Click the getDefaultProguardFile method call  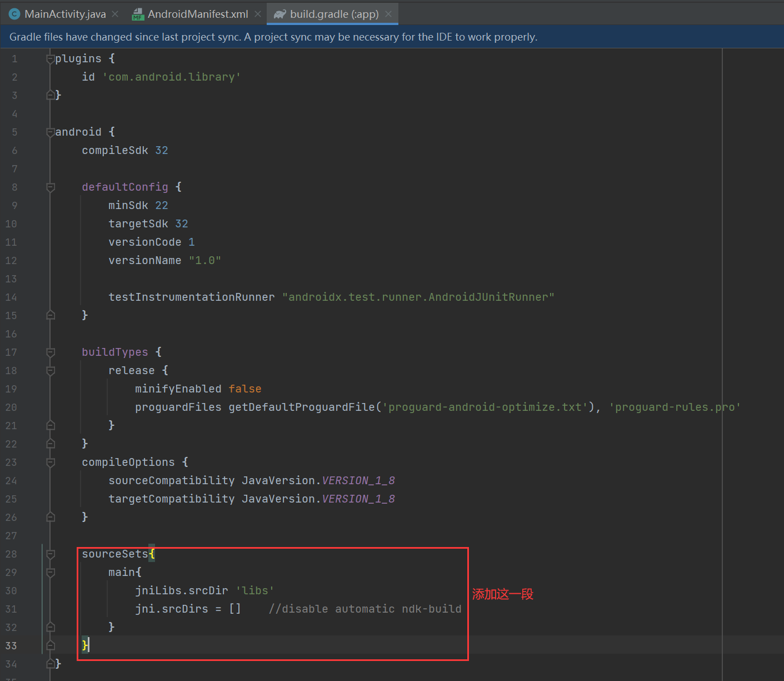coord(302,407)
